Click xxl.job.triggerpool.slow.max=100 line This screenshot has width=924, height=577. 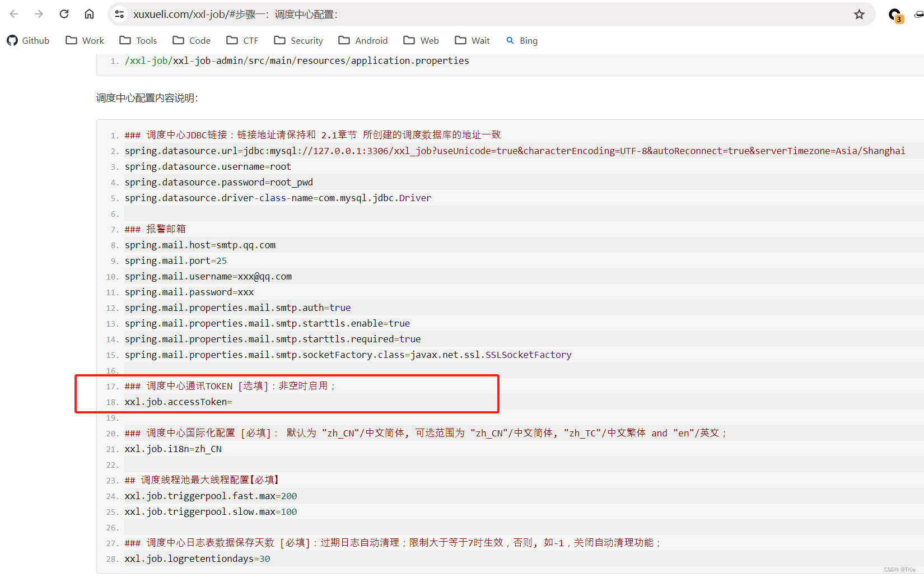[211, 511]
